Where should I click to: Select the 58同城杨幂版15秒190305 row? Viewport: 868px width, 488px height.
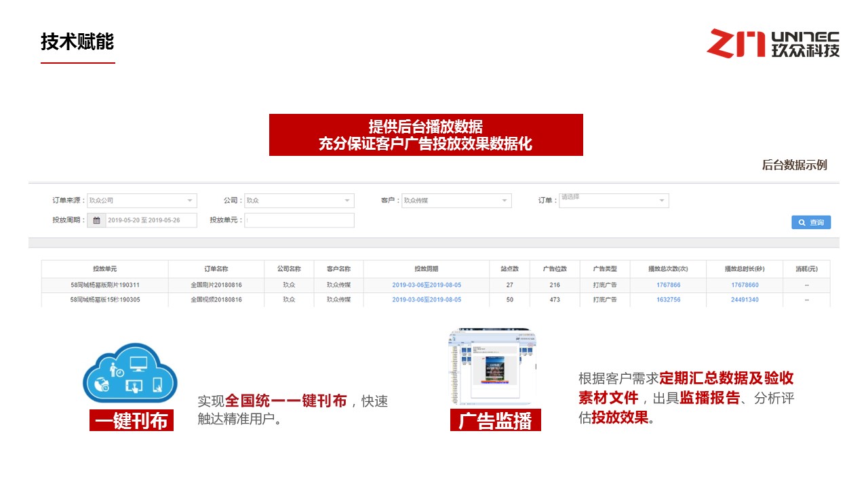coord(105,300)
